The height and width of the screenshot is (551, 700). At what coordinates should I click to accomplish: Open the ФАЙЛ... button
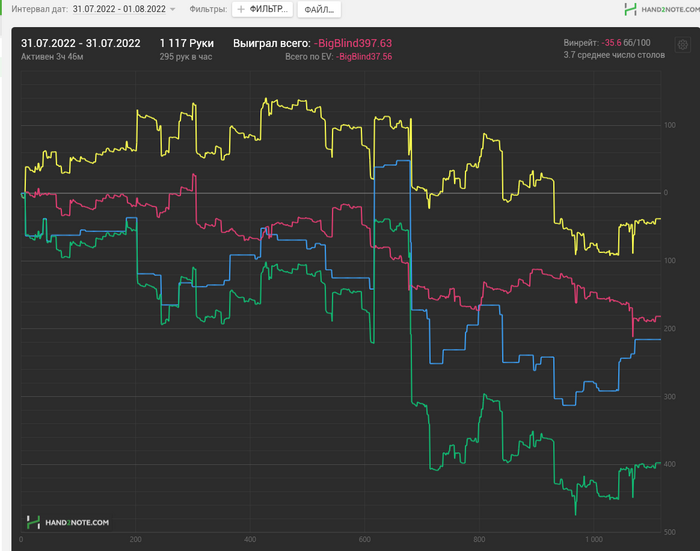[x=319, y=9]
